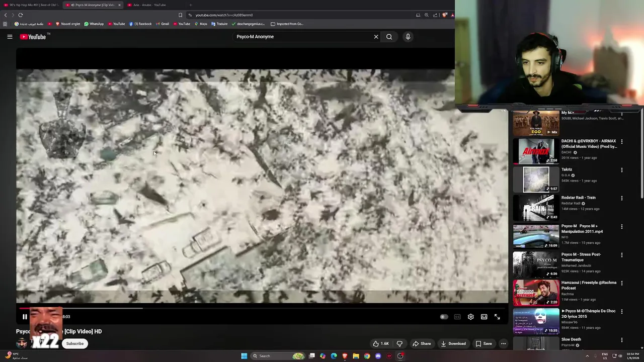Open options for DACHI AIRMAX video
Viewport: 644px width, 362px height.
point(622,142)
